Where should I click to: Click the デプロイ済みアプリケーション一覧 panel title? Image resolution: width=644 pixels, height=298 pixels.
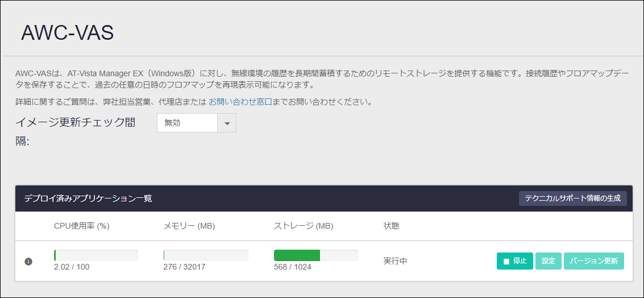[x=88, y=198]
